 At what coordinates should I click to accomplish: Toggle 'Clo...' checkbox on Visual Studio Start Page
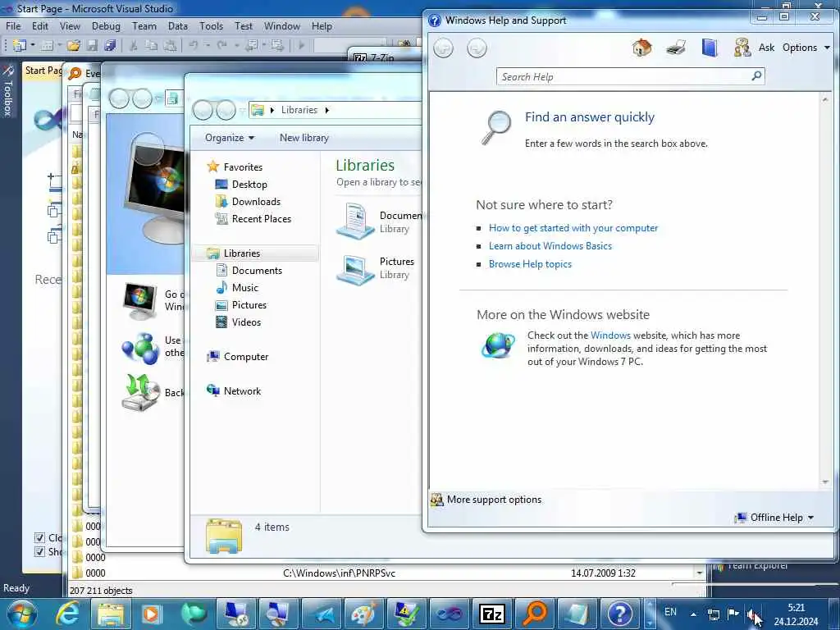click(39, 537)
